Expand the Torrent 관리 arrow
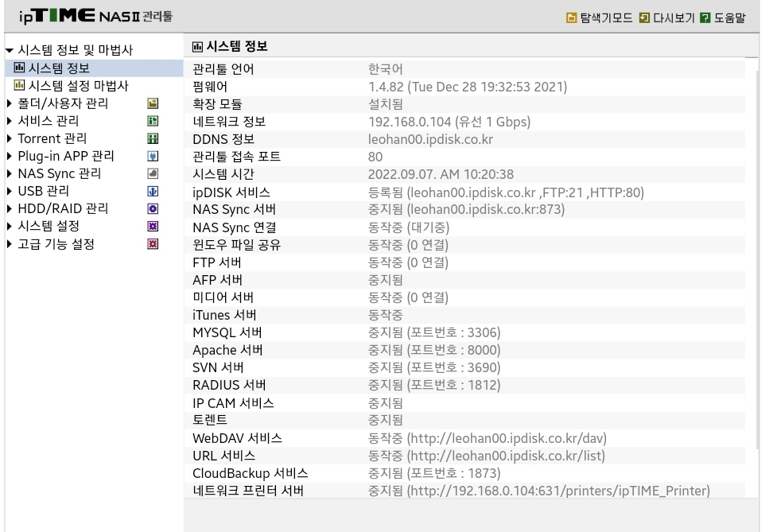The width and height of the screenshot is (777, 532). (9, 138)
